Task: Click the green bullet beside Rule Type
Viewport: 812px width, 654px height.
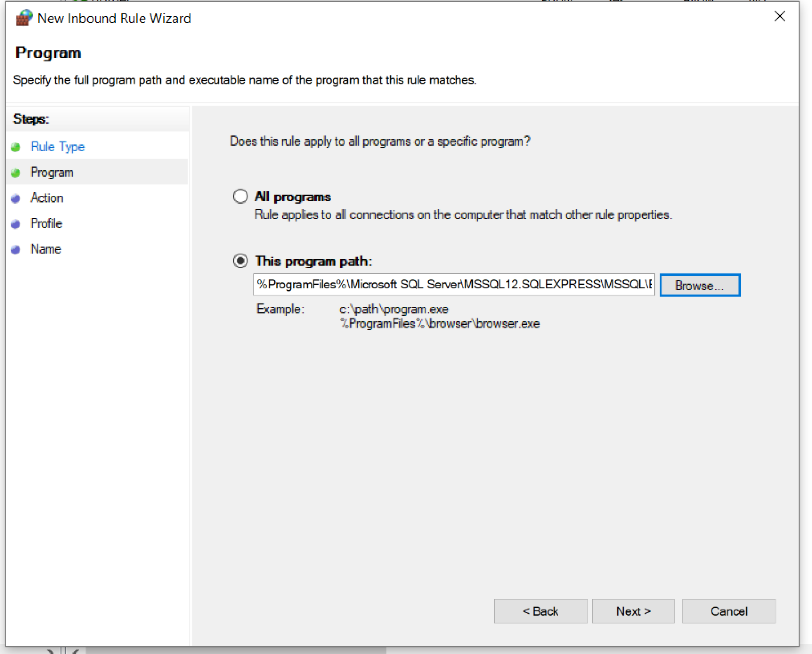Action: click(x=16, y=147)
